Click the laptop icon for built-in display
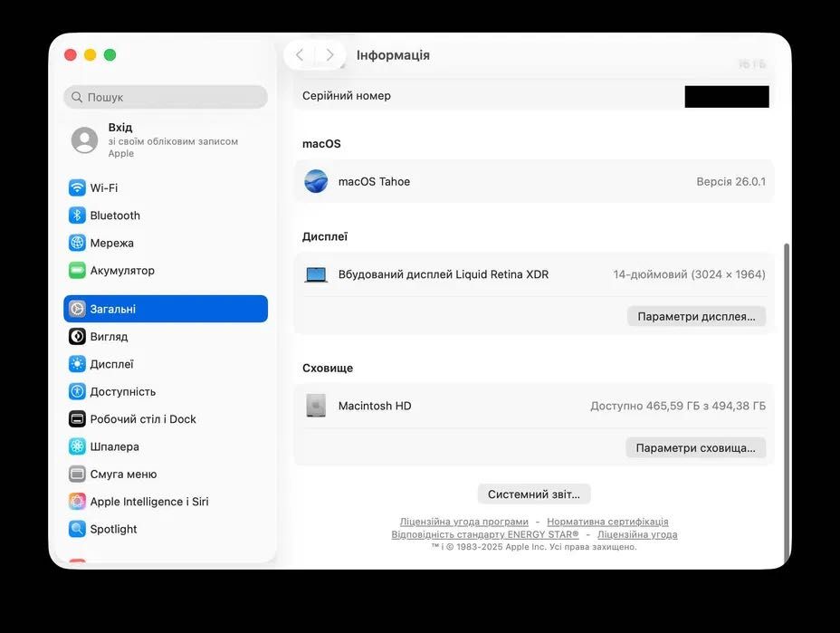The image size is (840, 633). click(316, 274)
